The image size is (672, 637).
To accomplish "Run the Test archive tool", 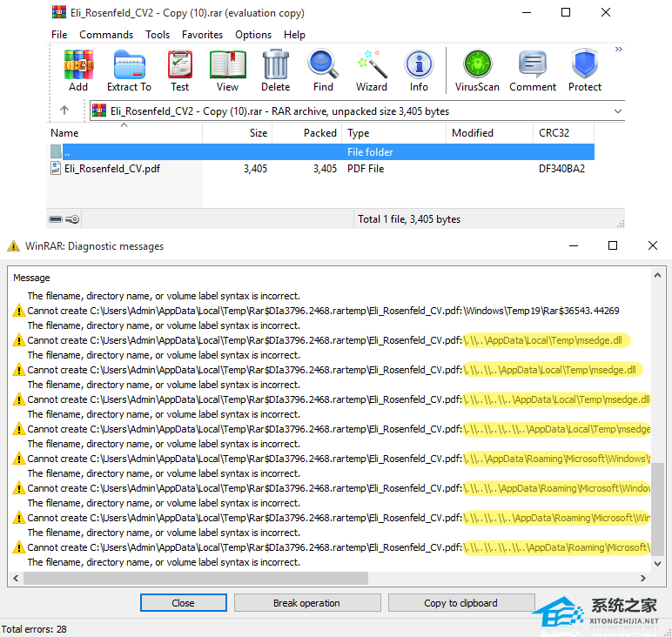I will (179, 70).
